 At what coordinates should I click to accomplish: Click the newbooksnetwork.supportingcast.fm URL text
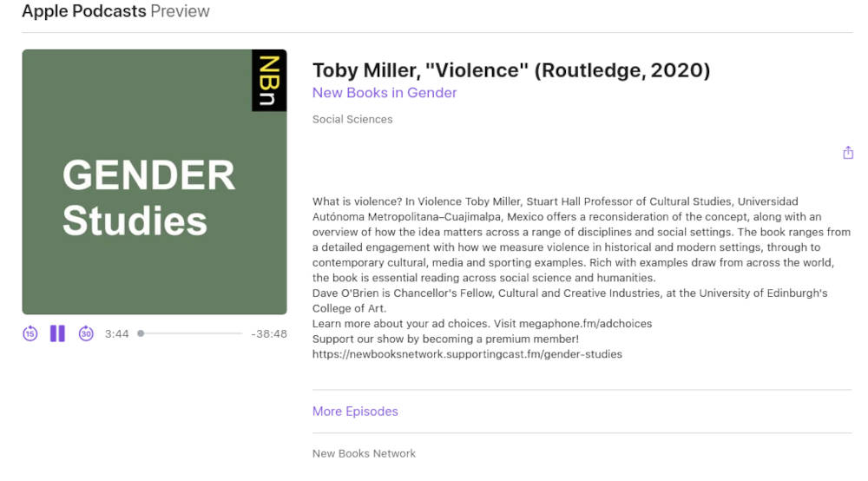[467, 354]
